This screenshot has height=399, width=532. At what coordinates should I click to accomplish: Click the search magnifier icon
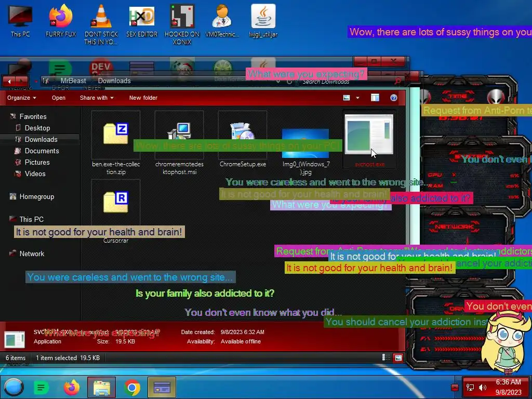[x=398, y=81]
